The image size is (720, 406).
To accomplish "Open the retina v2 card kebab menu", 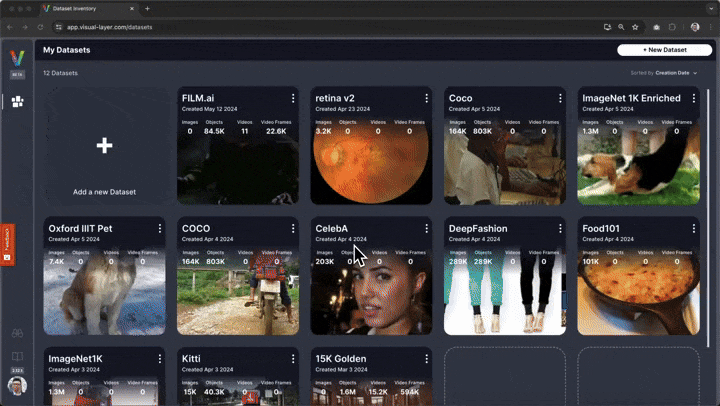I will click(x=427, y=98).
